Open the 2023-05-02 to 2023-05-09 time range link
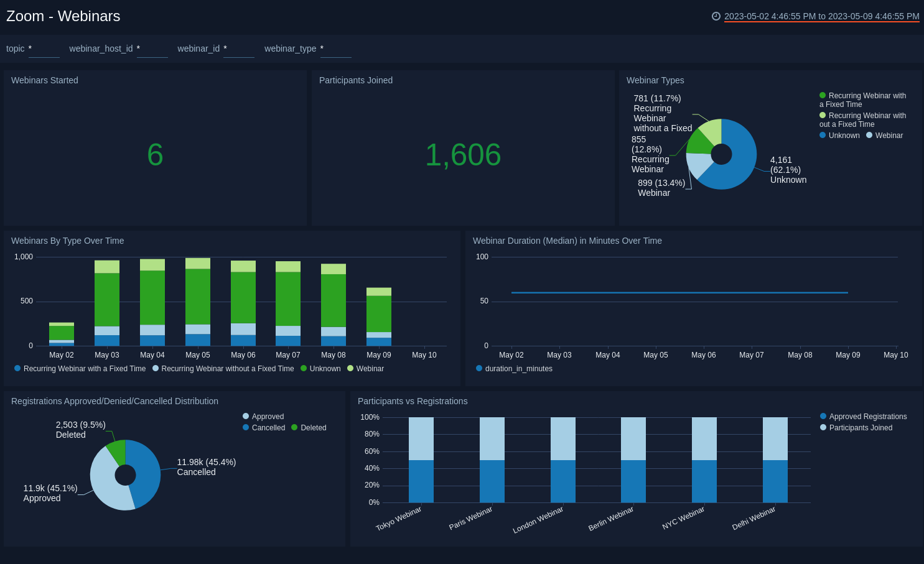The image size is (924, 564). point(821,17)
